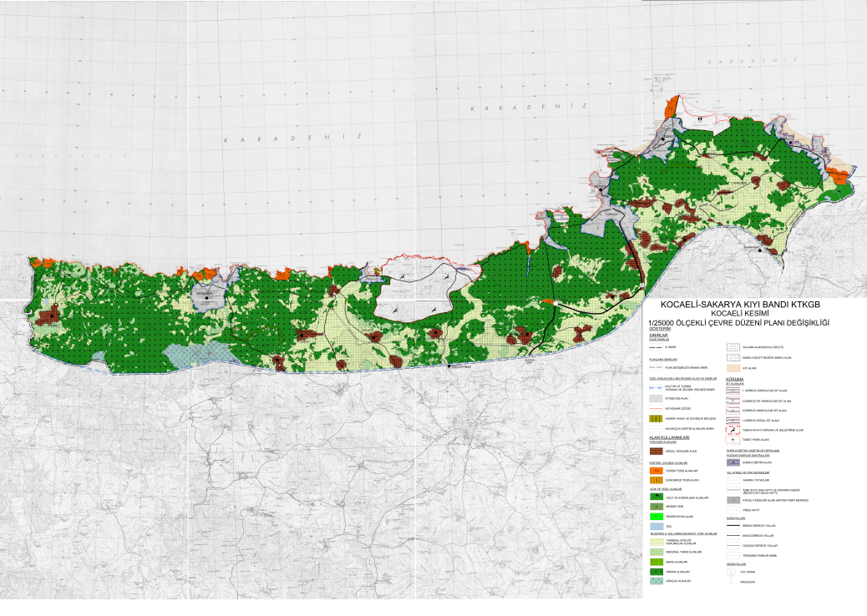Click the Yat Limanı circle symbol in legend
This screenshot has height=616, width=867.
[731, 572]
